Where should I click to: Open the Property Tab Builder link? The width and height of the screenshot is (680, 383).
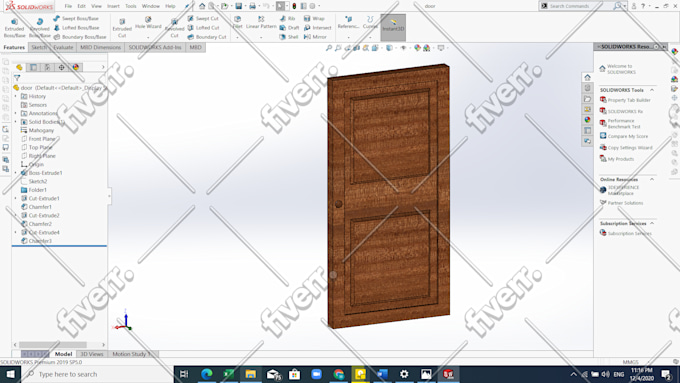coord(625,100)
